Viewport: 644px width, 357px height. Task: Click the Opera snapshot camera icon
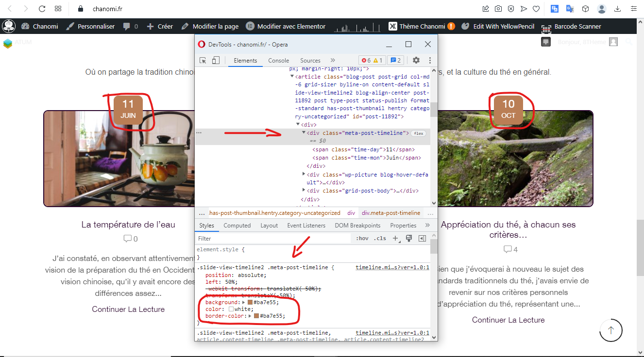coord(498,9)
